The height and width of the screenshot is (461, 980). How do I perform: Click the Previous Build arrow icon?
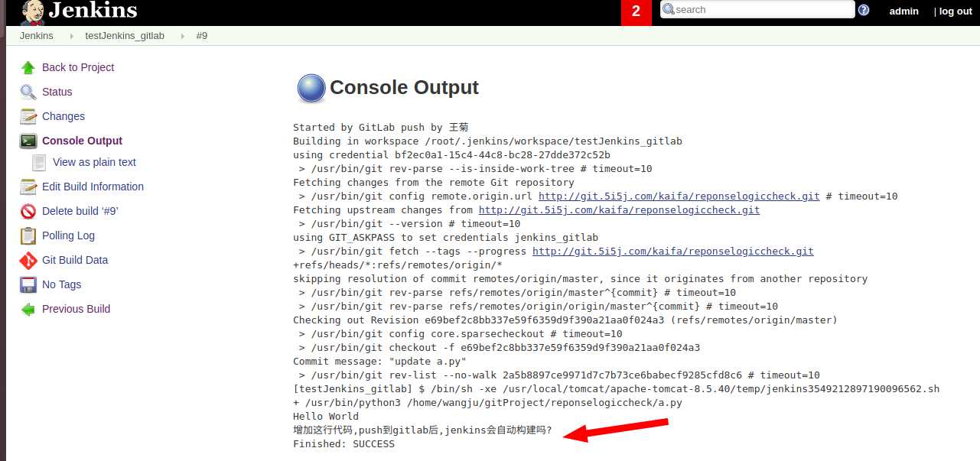pos(28,309)
